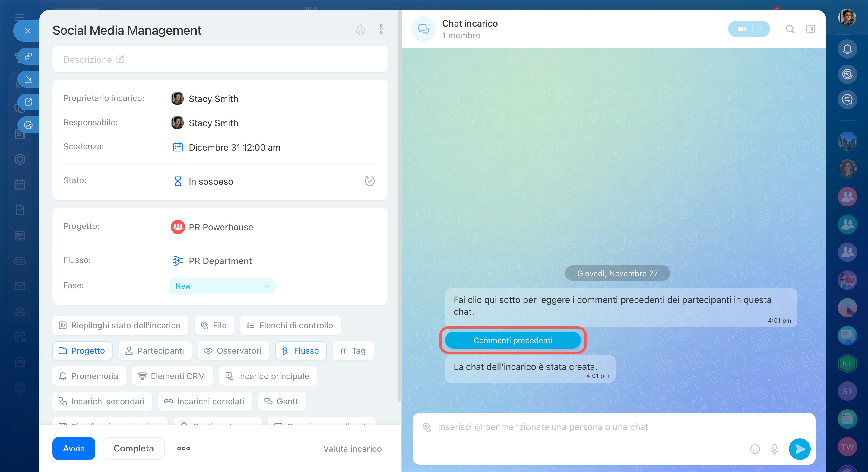Open task in new window icon
Viewport: 868px width, 472px height.
(x=28, y=102)
